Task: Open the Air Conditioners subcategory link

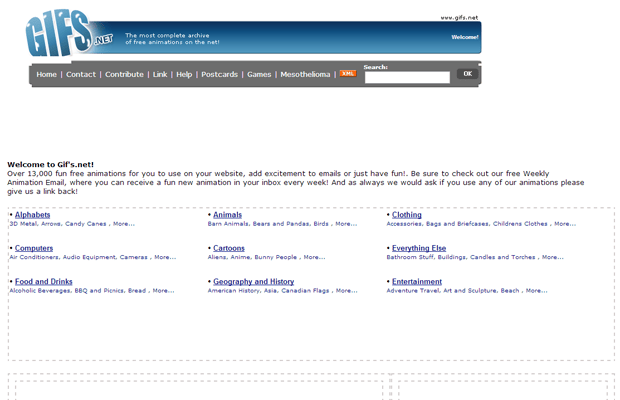Action: (34, 257)
